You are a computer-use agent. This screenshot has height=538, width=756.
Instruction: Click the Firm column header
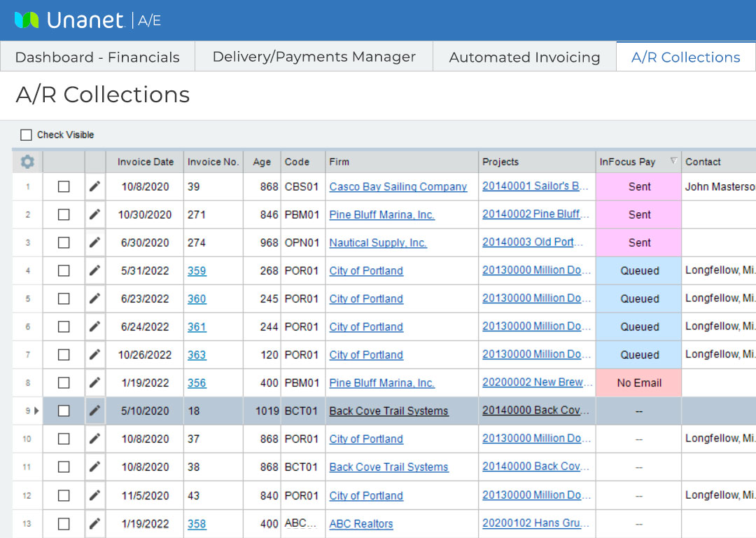[402, 162]
